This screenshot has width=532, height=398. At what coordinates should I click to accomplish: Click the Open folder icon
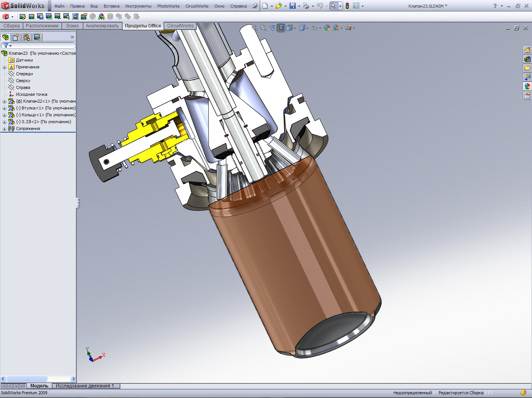[x=279, y=6]
